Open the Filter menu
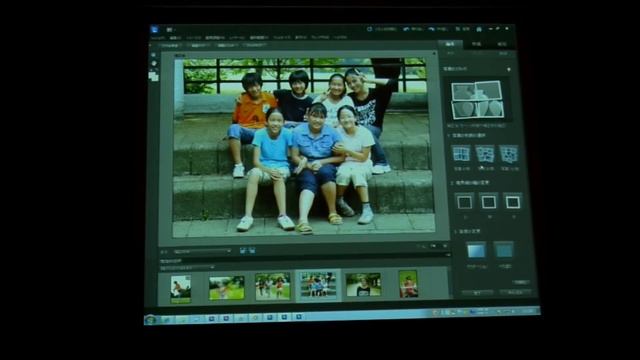640x360 pixels. (282, 38)
